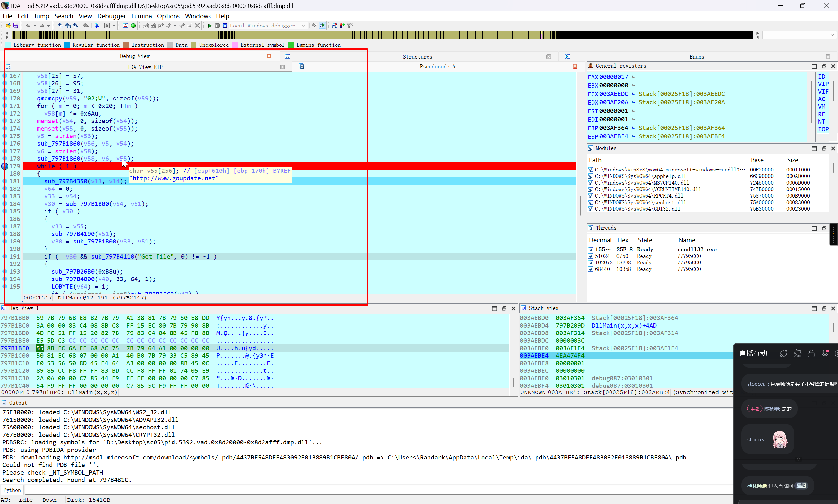Click the Python command input field

point(379,490)
